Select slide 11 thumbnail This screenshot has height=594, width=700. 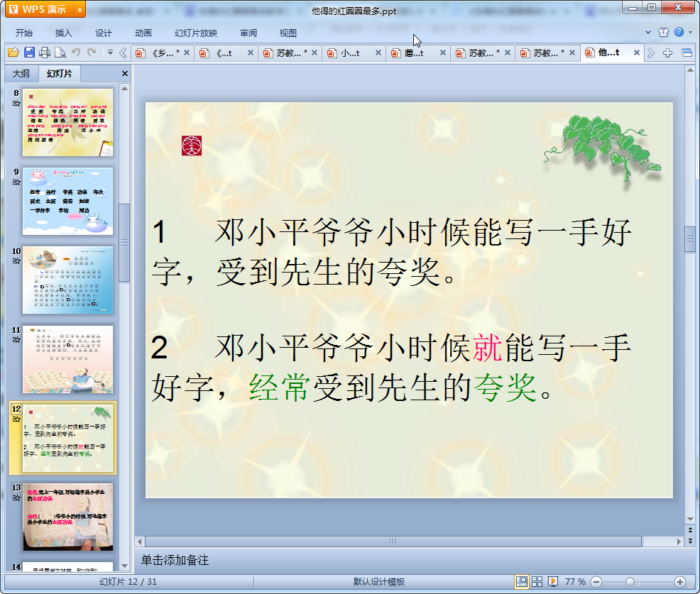(68, 359)
